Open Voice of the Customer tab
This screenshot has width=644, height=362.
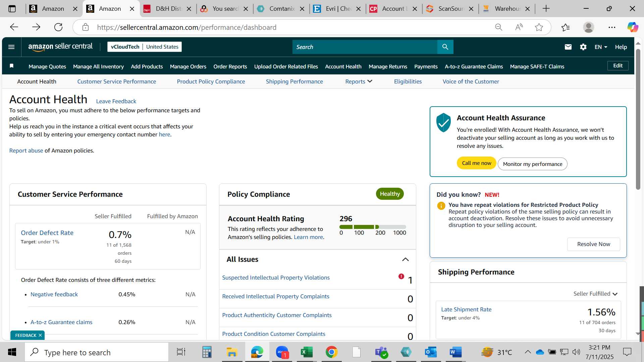click(x=471, y=81)
